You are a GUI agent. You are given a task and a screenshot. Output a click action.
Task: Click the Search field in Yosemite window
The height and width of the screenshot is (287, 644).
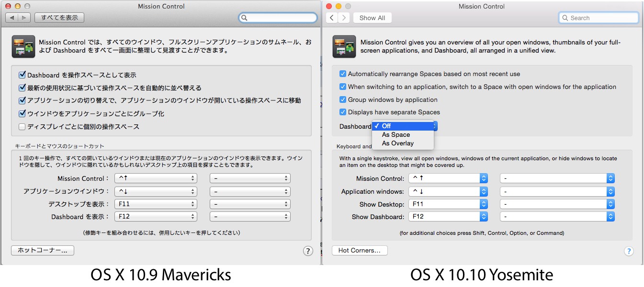(x=599, y=18)
